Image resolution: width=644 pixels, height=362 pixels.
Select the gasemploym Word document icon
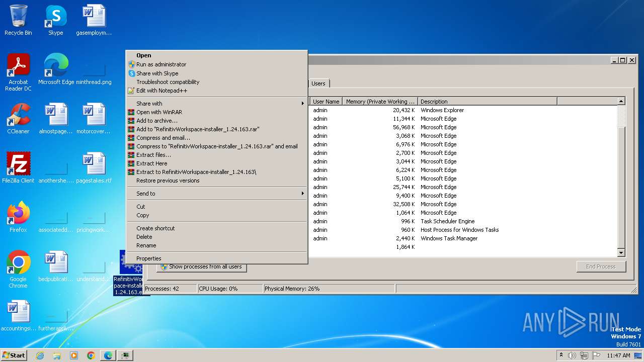point(94,20)
